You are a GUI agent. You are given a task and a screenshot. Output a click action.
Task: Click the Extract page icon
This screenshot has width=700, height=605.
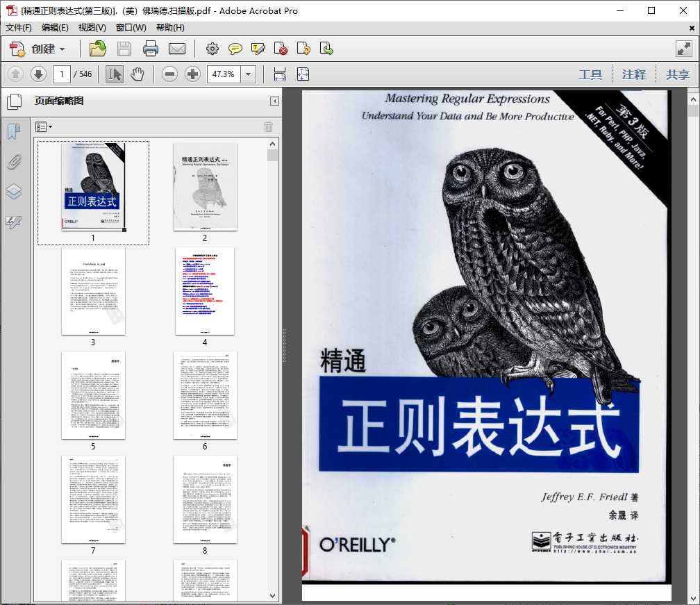point(326,49)
